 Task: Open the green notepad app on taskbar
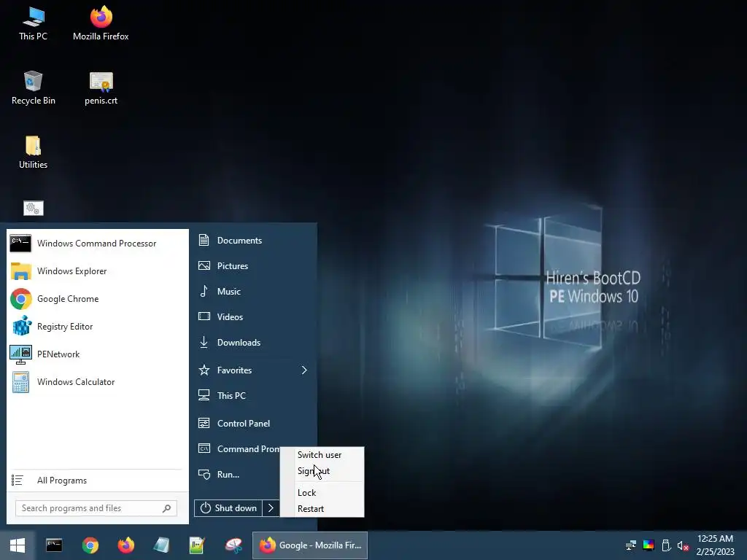[x=197, y=545]
